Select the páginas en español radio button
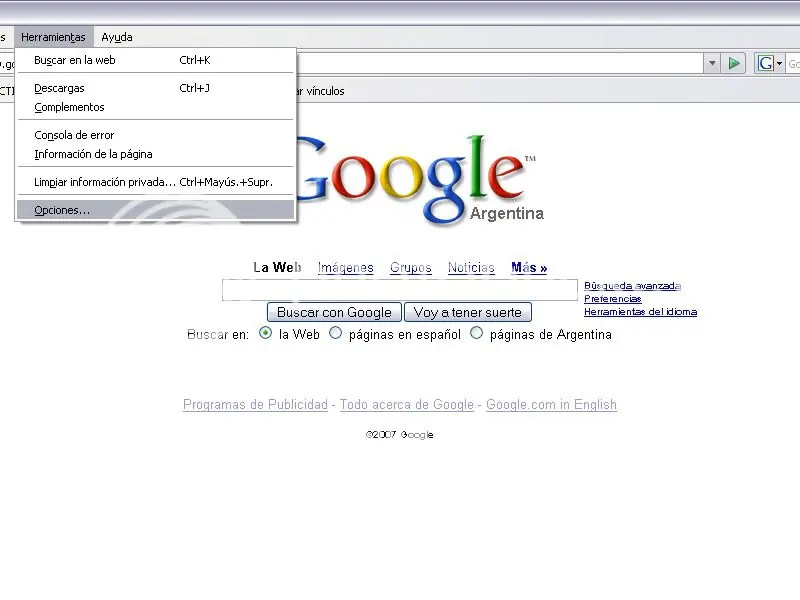 [x=335, y=333]
